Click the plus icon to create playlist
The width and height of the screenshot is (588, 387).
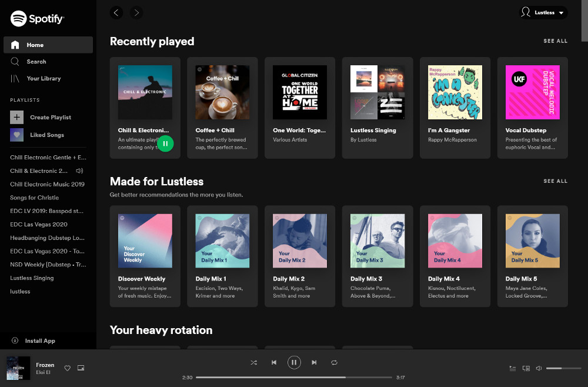(16, 118)
